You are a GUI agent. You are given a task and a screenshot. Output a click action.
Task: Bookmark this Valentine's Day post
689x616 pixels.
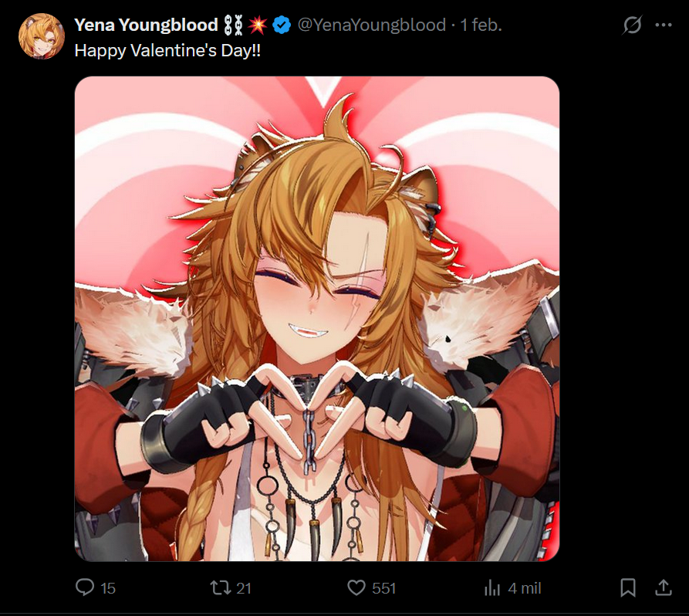click(628, 588)
